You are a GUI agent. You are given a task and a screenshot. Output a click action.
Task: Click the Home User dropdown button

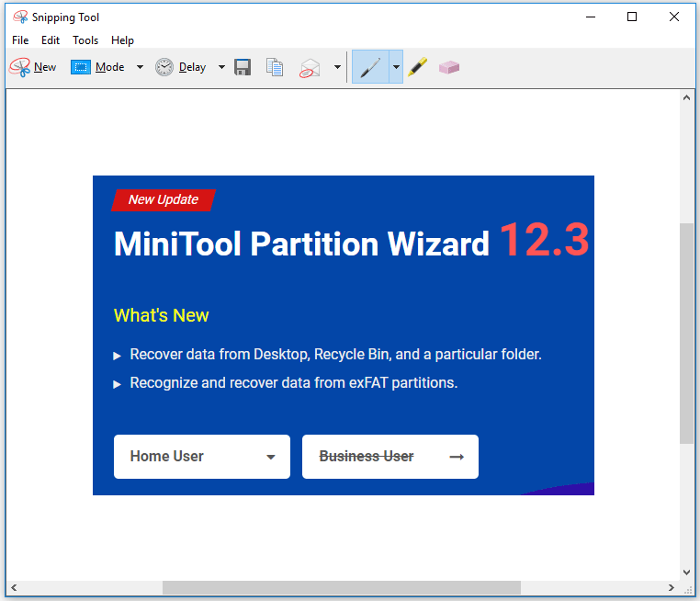(202, 457)
